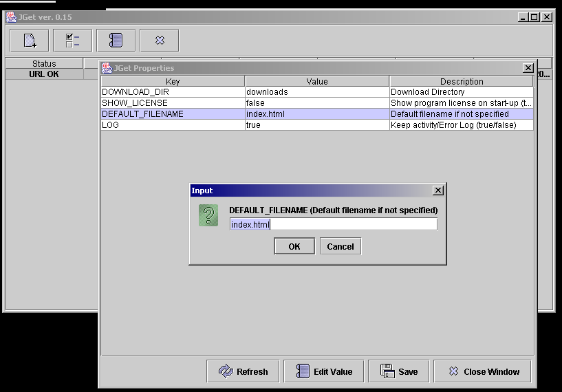This screenshot has height=392, width=562.
Task: Click the exit cross toolbar icon
Action: [160, 41]
